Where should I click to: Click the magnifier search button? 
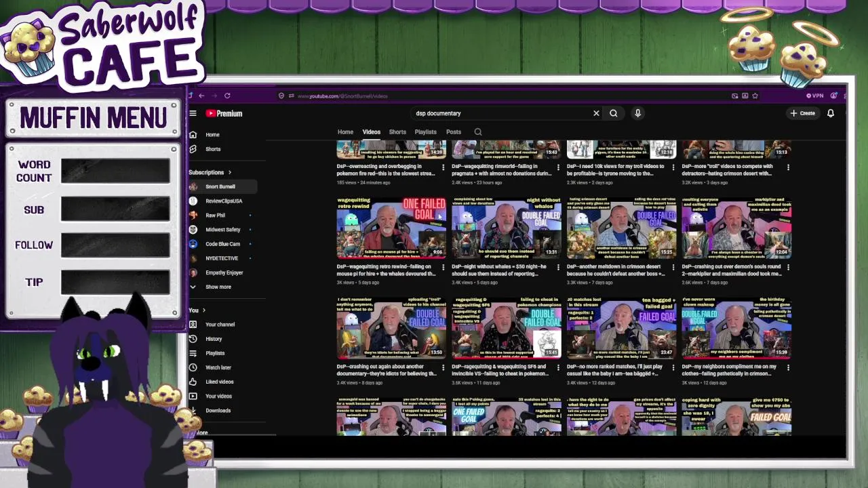614,113
